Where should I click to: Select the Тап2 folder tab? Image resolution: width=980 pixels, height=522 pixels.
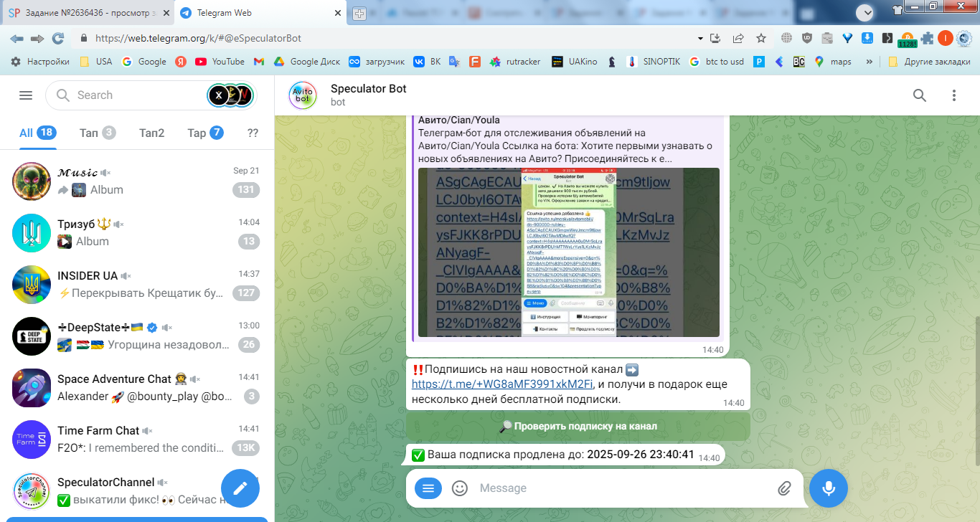(x=151, y=133)
